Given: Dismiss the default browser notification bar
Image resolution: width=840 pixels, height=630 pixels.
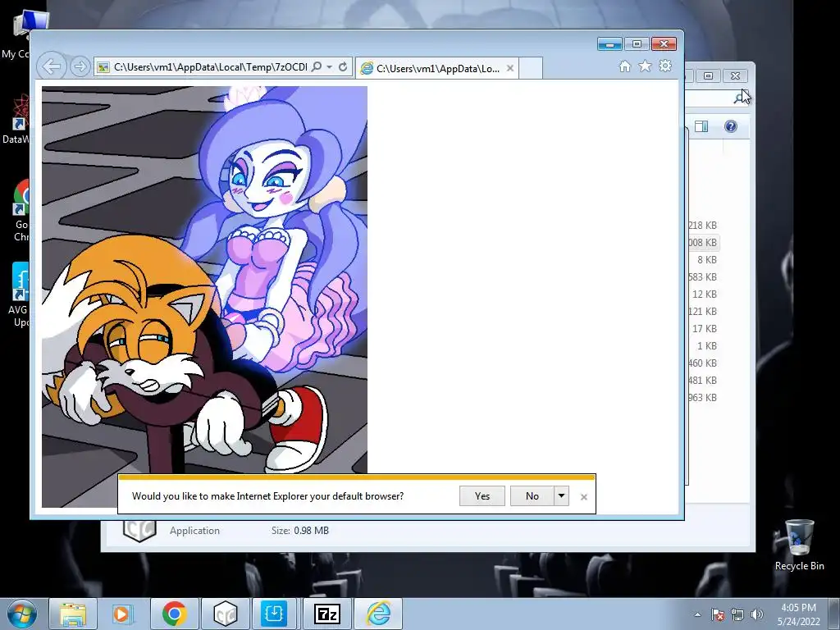Looking at the screenshot, I should point(584,497).
